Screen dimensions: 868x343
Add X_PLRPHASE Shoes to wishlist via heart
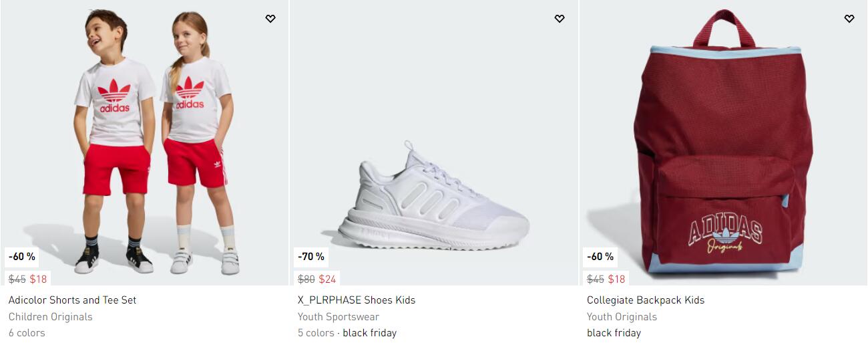pyautogui.click(x=560, y=19)
